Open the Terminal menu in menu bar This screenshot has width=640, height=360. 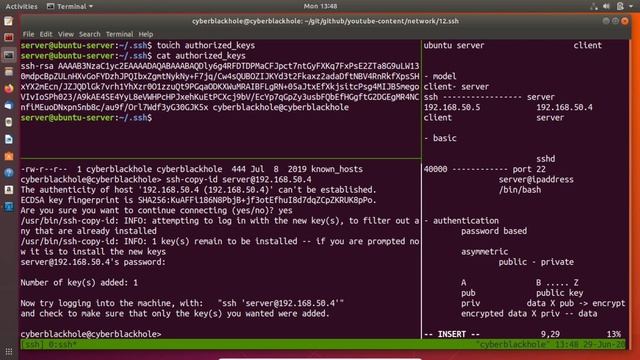pos(119,34)
